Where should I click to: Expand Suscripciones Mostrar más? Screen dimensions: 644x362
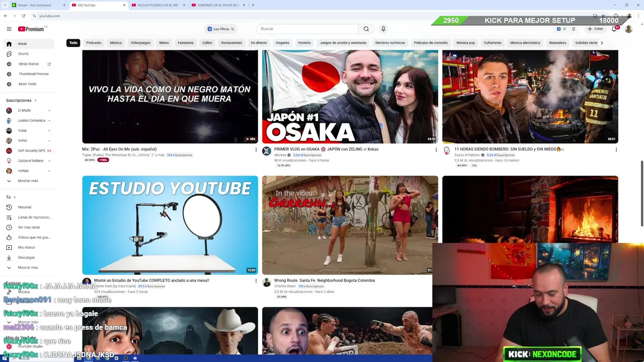28,181
